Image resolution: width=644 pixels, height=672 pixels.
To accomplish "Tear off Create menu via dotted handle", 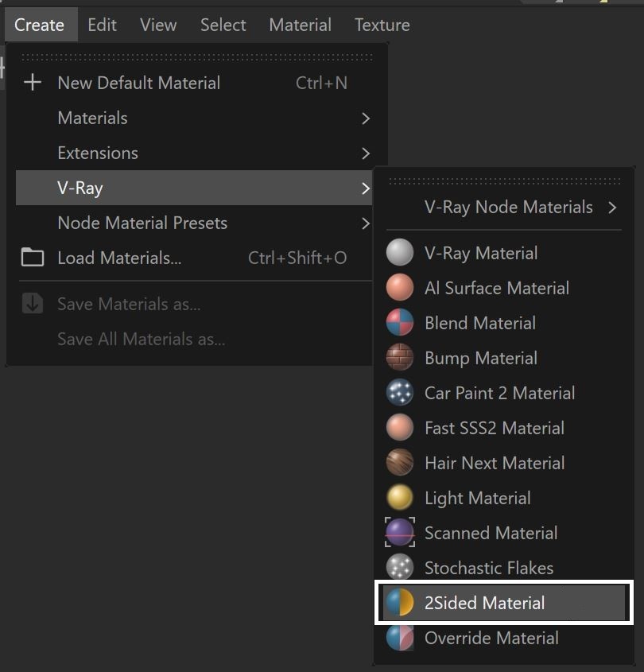I will pyautogui.click(x=196, y=57).
